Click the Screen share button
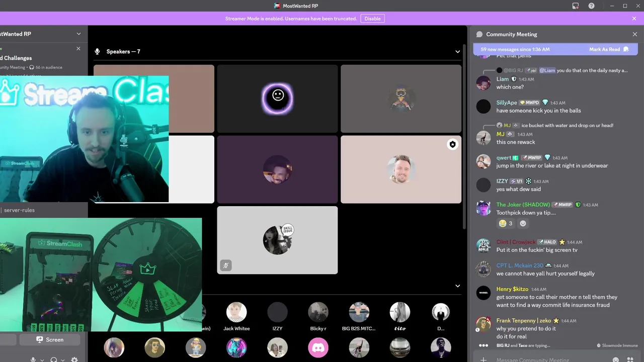 (49, 340)
